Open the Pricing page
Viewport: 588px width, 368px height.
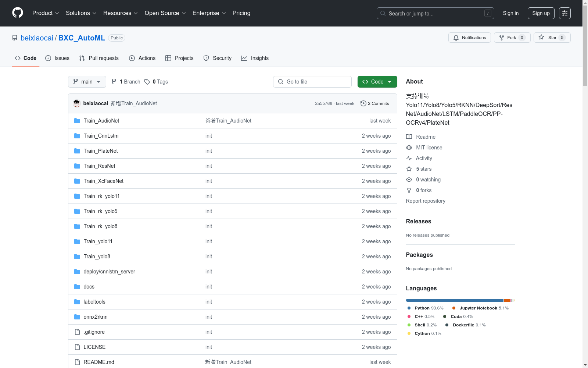coord(241,13)
